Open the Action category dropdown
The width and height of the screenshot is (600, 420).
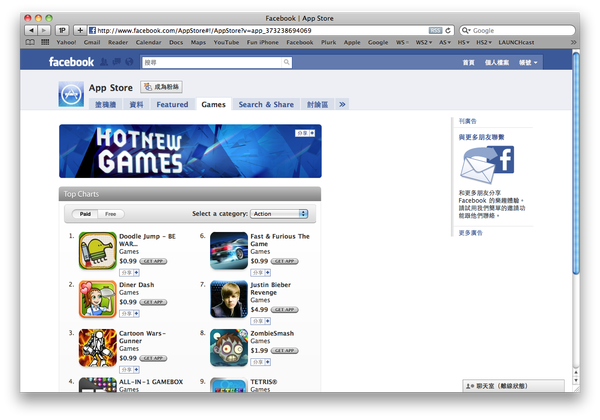point(279,214)
